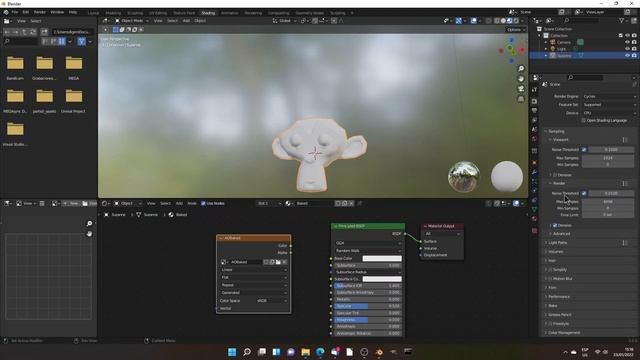Click the file browser path field
The width and height of the screenshot is (640, 360).
(x=73, y=32)
